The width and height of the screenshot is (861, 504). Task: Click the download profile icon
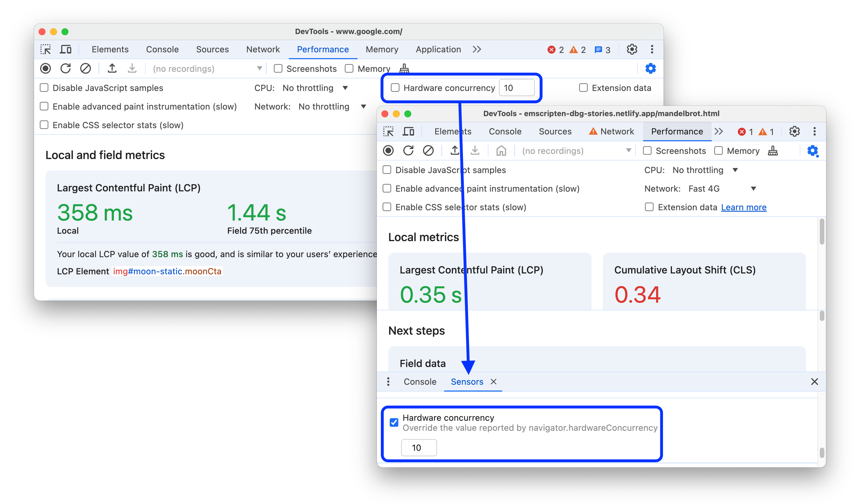coord(131,68)
